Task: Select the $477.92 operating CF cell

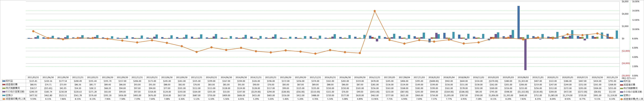Action: tap(33, 95)
